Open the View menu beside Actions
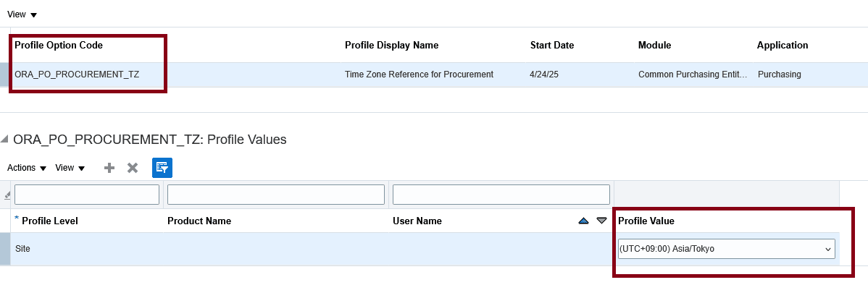Screen dimensions: 868x285 click(70, 168)
